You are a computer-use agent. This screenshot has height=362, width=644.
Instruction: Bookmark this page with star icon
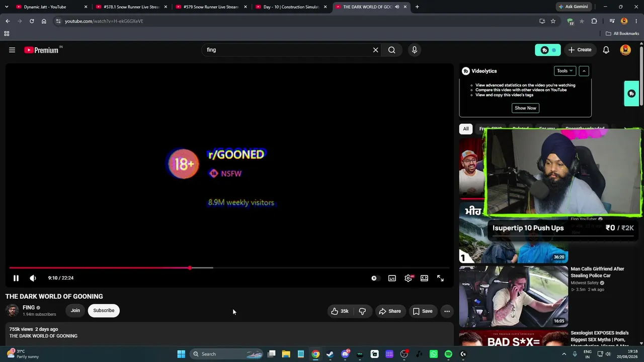click(x=553, y=21)
